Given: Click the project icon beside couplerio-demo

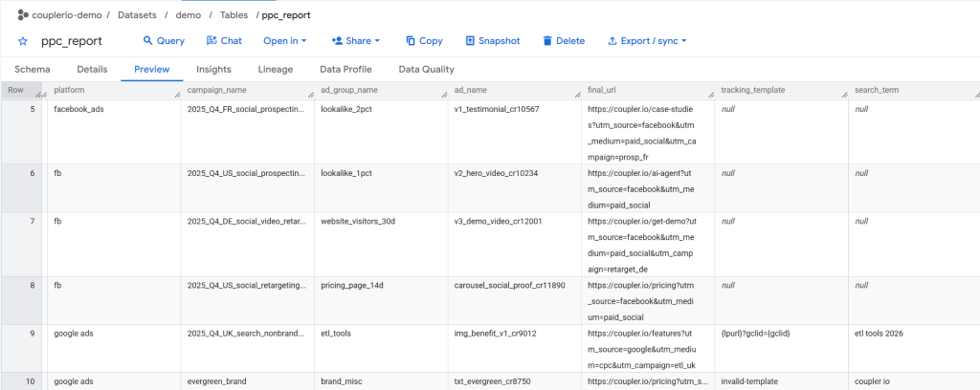Looking at the screenshot, I should [24, 15].
